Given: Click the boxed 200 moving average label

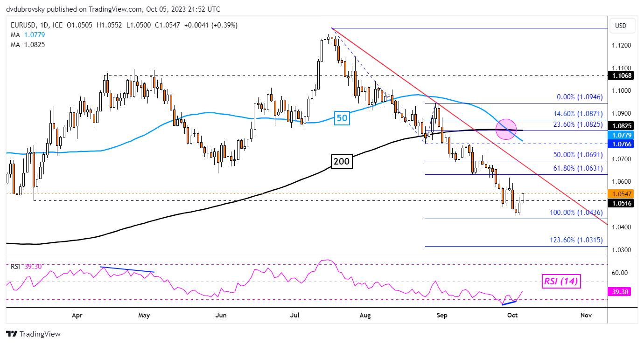Looking at the screenshot, I should pos(341,162).
